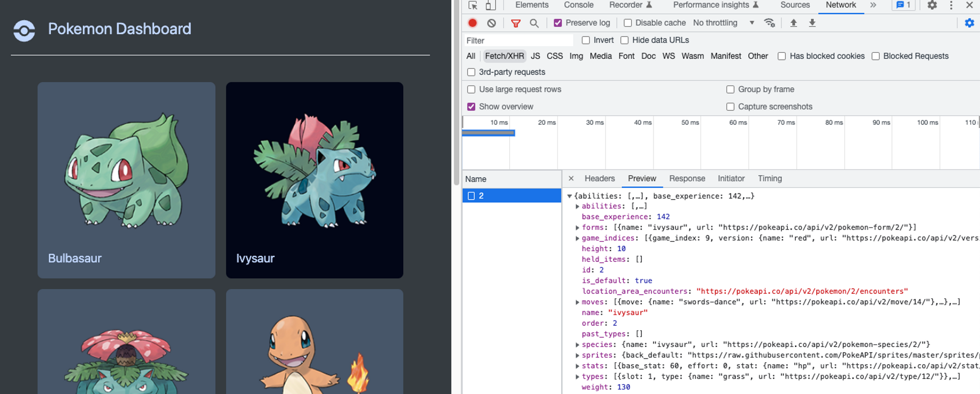Filter requests by All types

[x=471, y=56]
